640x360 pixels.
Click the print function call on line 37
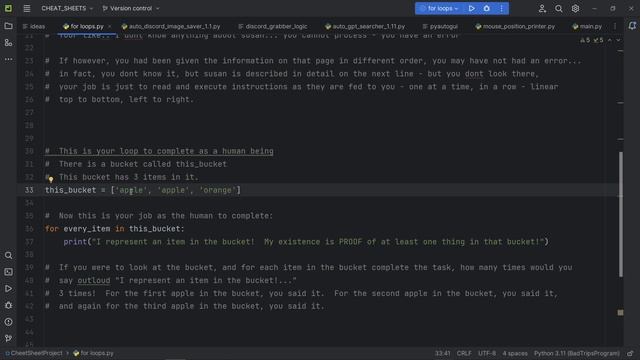coord(75,242)
